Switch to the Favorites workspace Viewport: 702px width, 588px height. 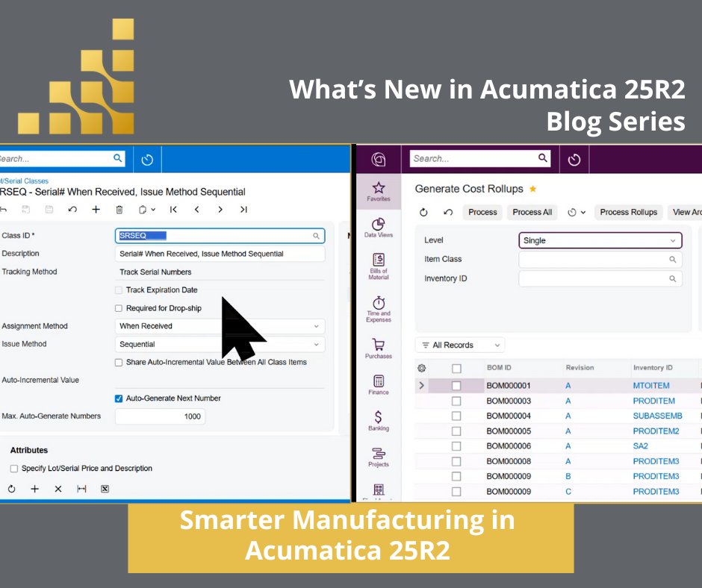[379, 188]
